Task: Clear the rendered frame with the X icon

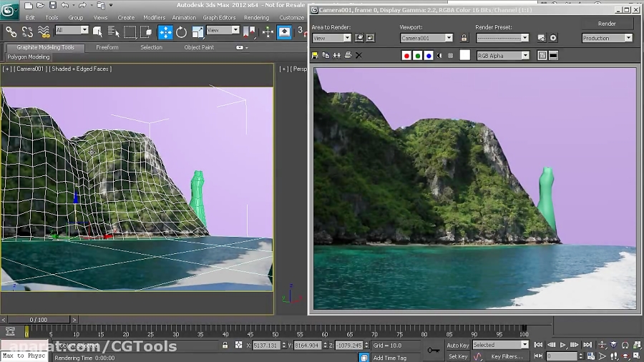Action: click(x=358, y=55)
